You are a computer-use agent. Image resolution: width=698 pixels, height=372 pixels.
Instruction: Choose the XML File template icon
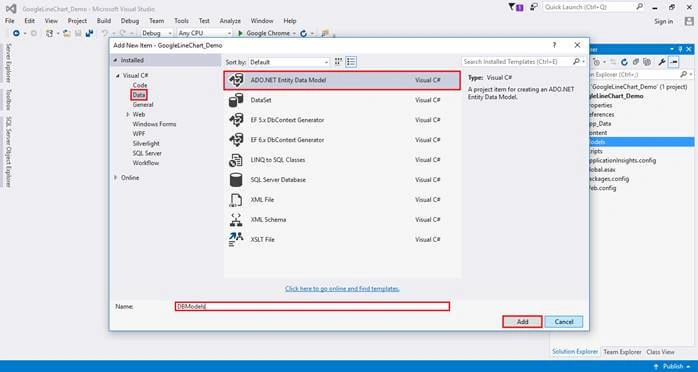click(236, 200)
